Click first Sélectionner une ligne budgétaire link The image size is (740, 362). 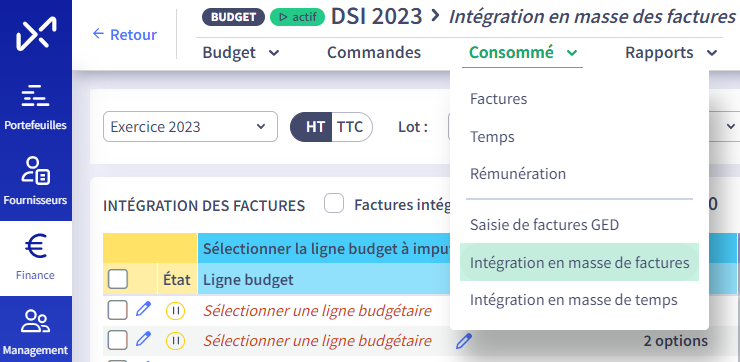point(317,311)
